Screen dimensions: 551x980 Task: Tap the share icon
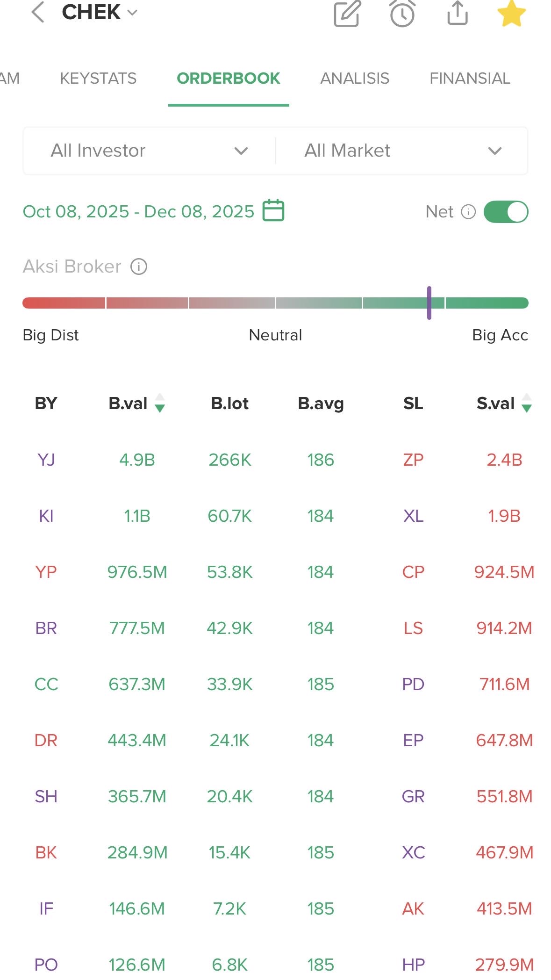click(457, 13)
